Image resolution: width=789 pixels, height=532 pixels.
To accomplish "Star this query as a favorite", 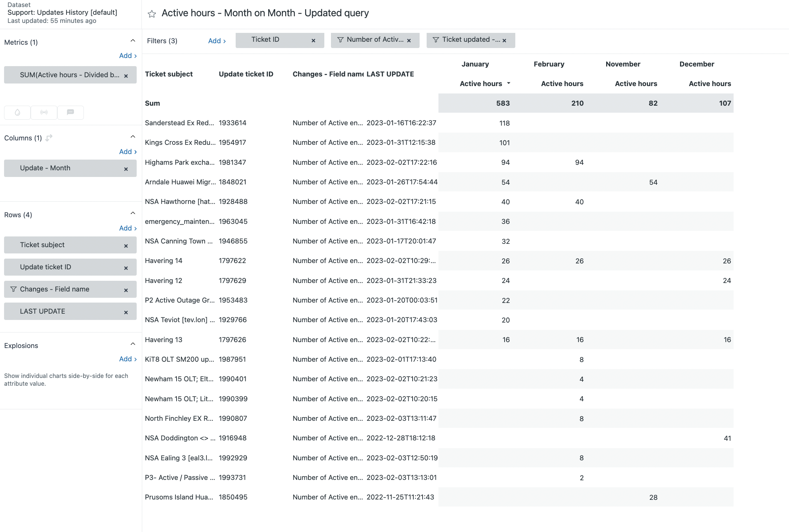I will tap(151, 14).
